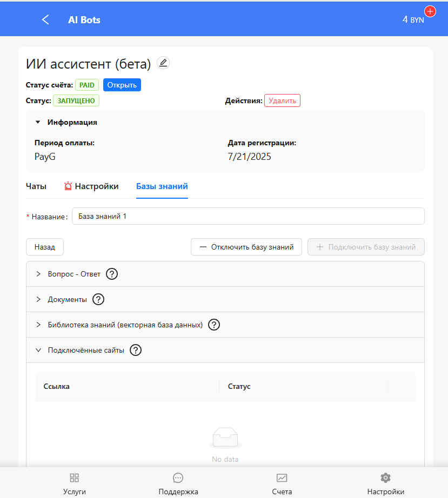448x498 pixels.
Task: Go to Счета in bottom navigation
Action: [282, 483]
